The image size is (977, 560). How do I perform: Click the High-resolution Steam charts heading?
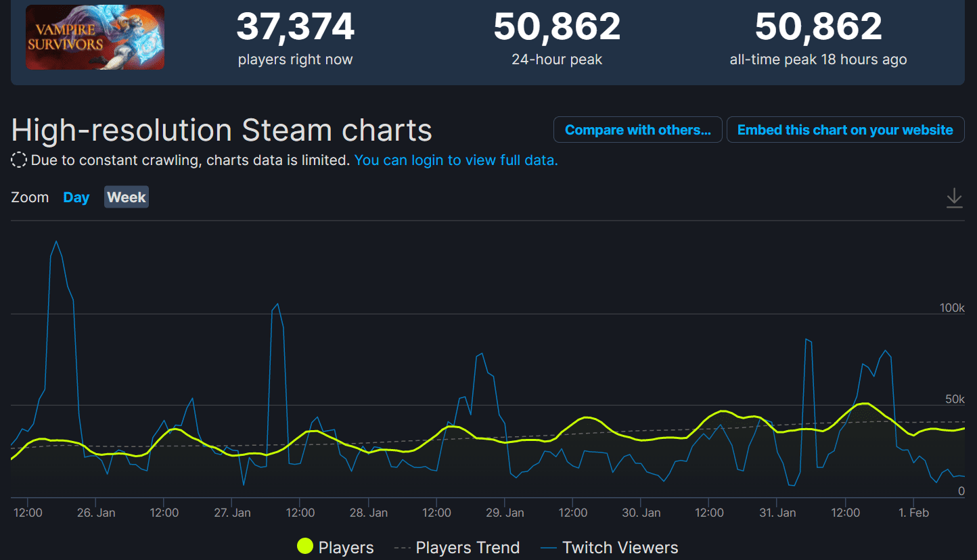click(221, 130)
